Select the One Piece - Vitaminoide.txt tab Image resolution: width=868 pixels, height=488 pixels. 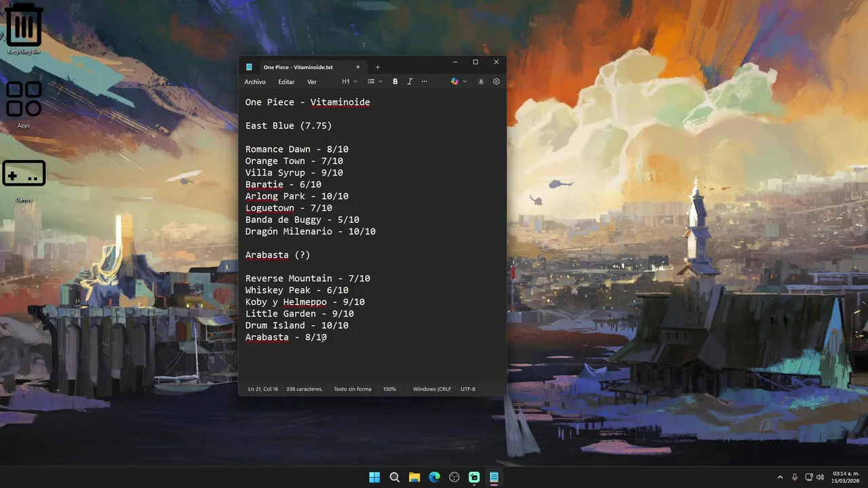[298, 67]
